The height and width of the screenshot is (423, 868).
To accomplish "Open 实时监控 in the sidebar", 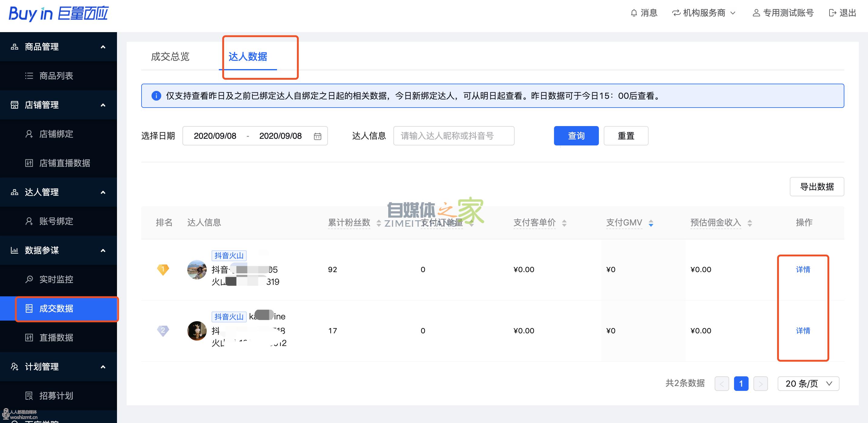I will [x=56, y=279].
